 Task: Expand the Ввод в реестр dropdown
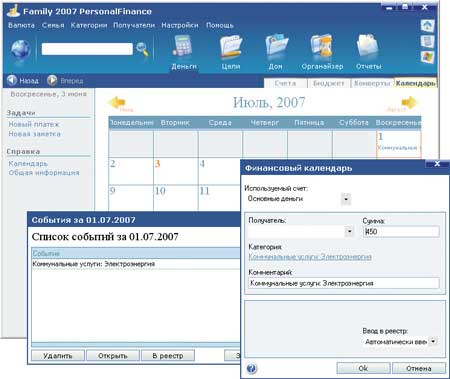click(433, 341)
